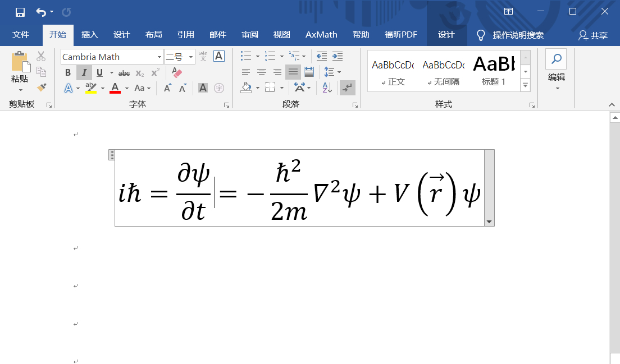
Task: Expand the styles gallery more arrow
Action: click(x=526, y=85)
